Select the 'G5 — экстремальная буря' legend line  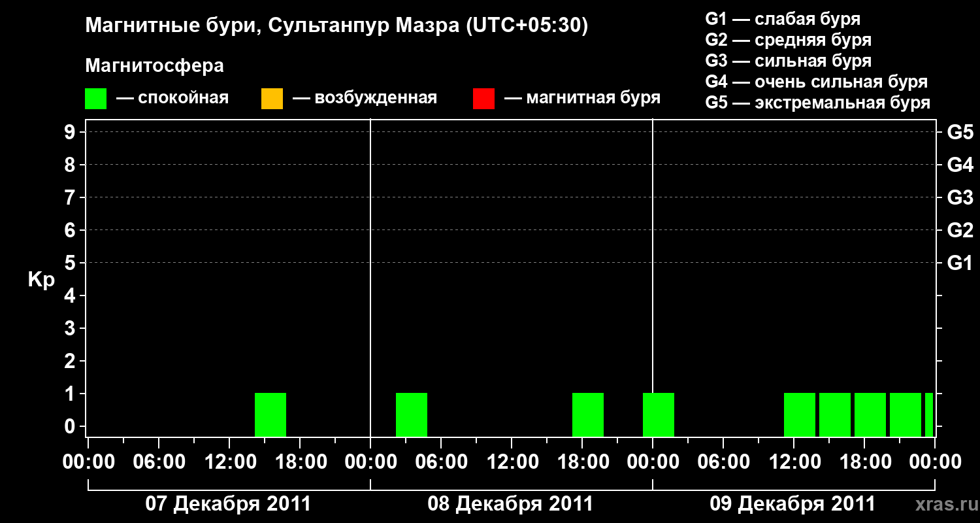(818, 103)
